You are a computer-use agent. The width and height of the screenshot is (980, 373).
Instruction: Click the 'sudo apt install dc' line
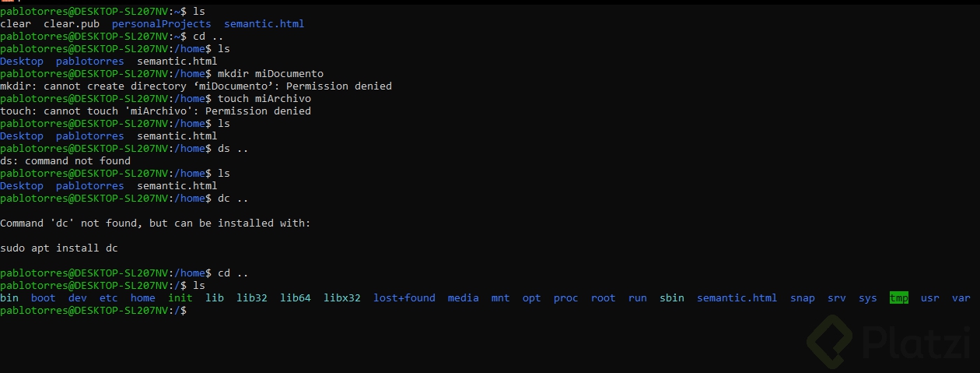[59, 248]
